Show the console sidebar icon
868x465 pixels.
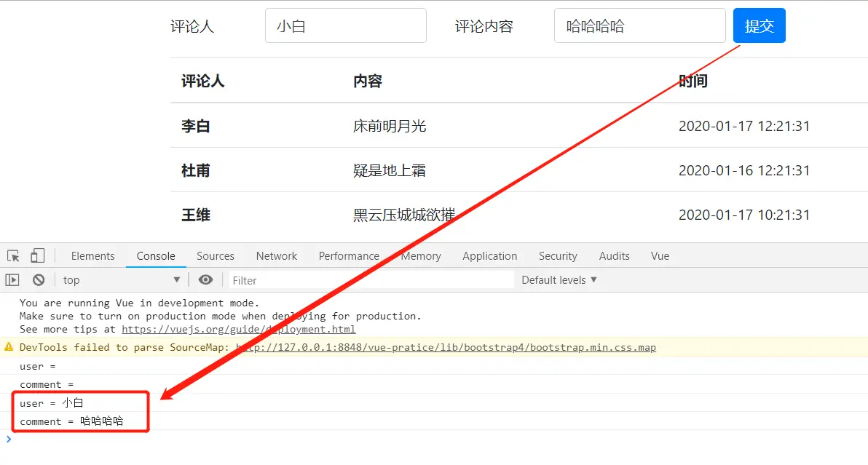(x=12, y=279)
